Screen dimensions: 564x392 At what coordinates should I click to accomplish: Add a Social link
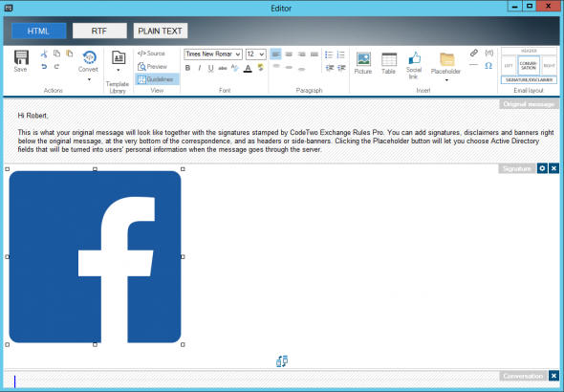point(414,65)
